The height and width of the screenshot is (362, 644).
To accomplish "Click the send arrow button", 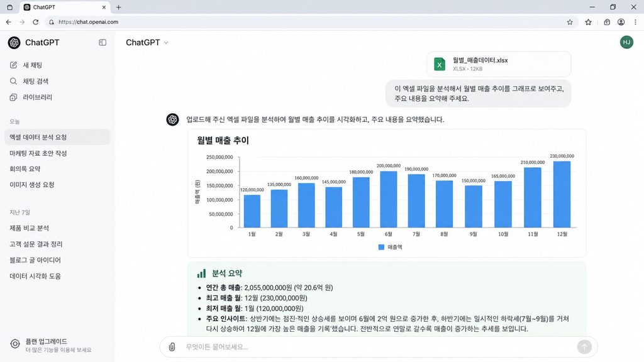I will [584, 347].
